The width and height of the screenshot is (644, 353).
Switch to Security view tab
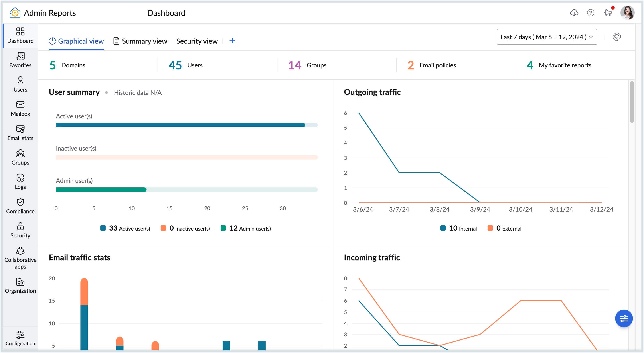[197, 40]
